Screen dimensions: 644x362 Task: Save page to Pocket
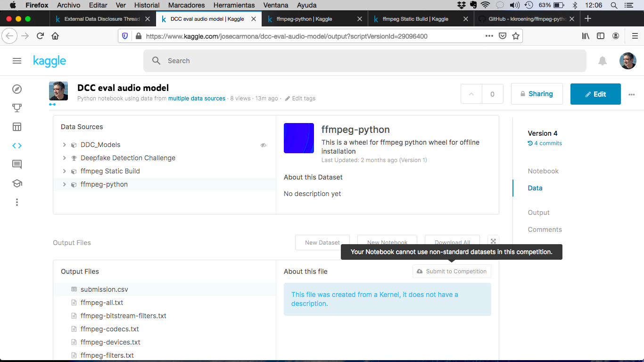(503, 36)
